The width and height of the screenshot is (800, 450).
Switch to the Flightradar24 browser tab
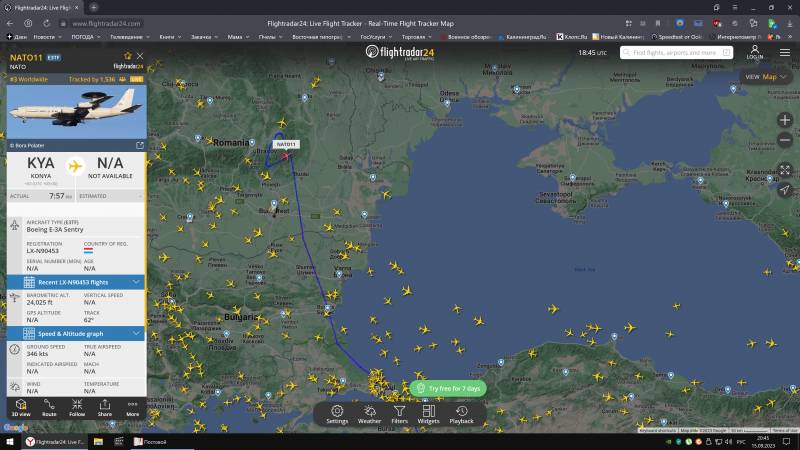pos(42,8)
